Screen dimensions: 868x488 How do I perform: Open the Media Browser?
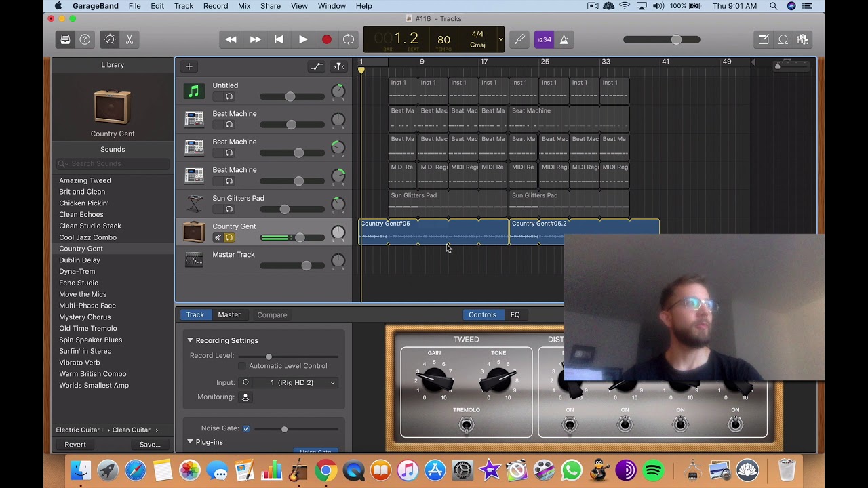pyautogui.click(x=803, y=39)
